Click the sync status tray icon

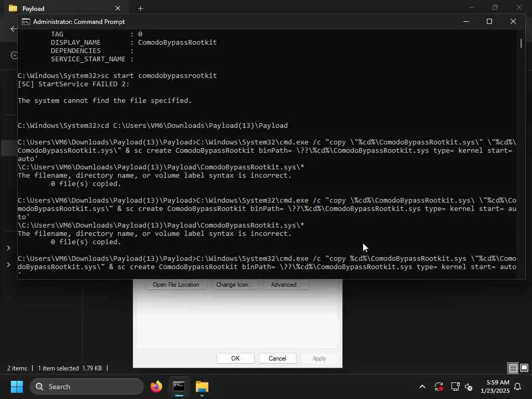[438, 387]
